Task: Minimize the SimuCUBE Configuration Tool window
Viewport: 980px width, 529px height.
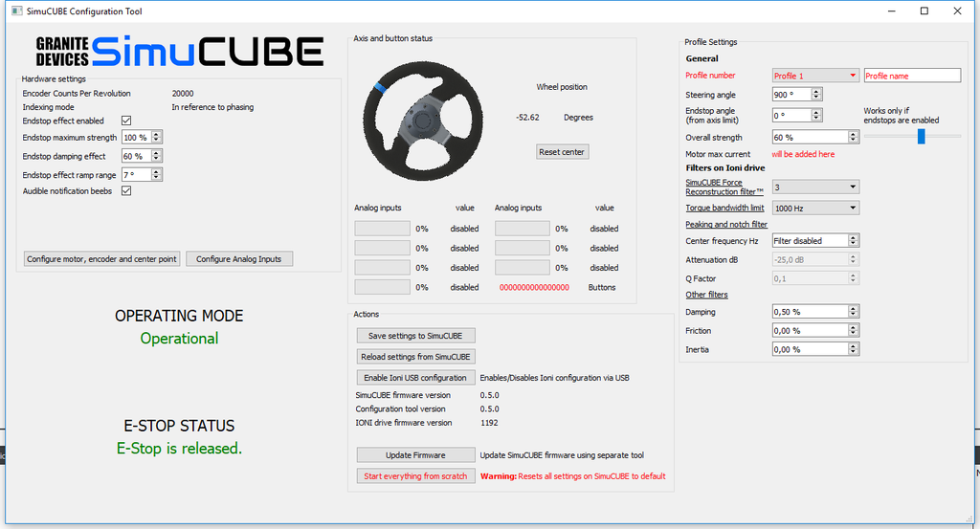Action: [891, 11]
